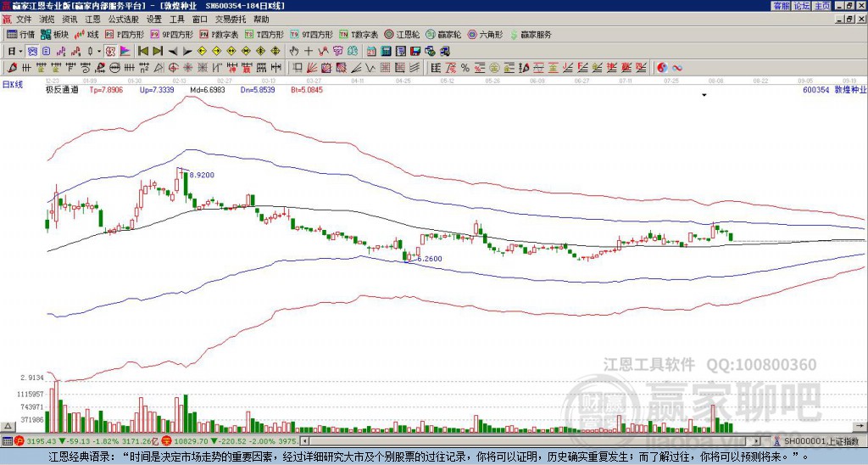Open the 公式选股 menu
Image resolution: width=868 pixels, height=465 pixels.
click(124, 20)
